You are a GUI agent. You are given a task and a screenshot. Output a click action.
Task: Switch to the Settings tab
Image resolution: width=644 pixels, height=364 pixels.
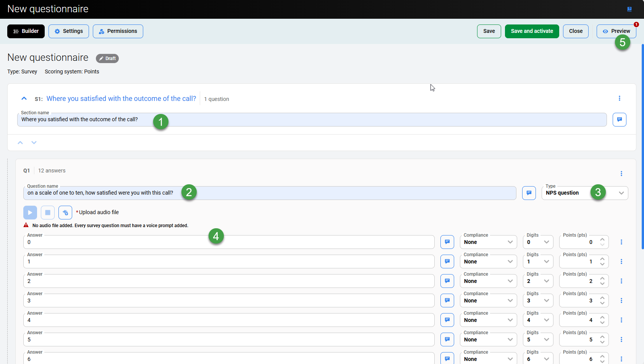point(69,31)
